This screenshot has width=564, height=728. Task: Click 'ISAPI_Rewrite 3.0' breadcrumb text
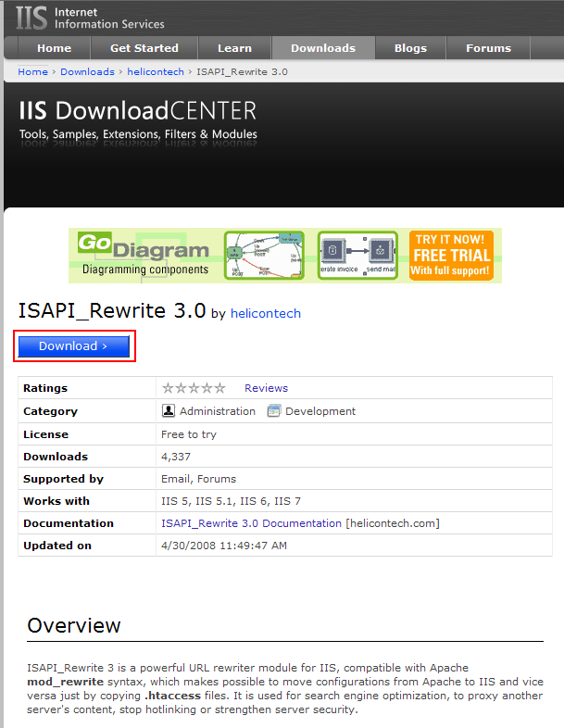click(x=242, y=71)
